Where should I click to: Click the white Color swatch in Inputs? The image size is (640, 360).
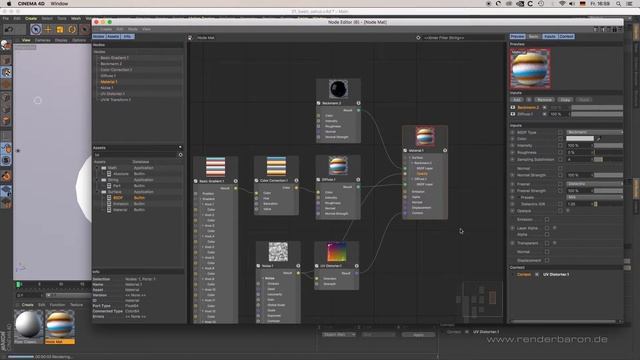[580, 139]
